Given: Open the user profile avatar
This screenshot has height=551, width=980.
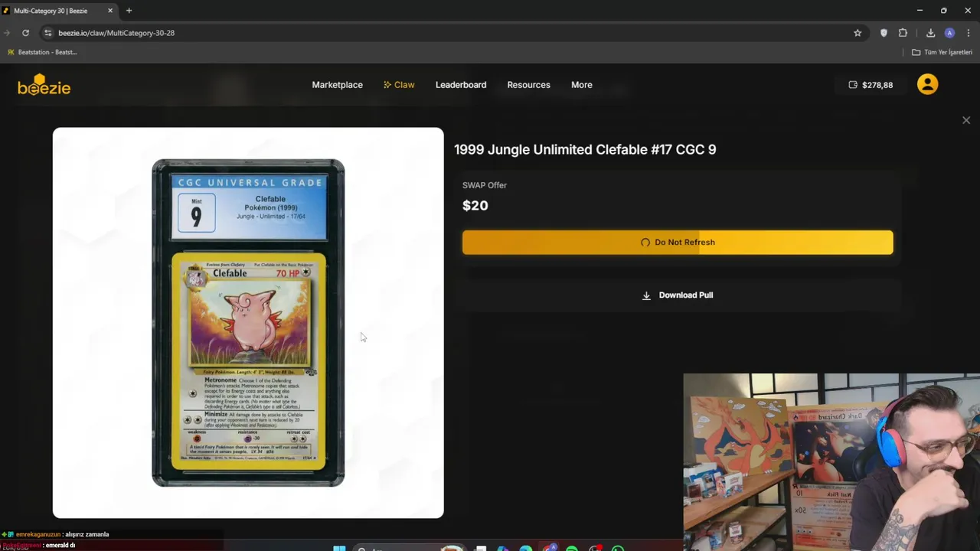Looking at the screenshot, I should [x=927, y=84].
